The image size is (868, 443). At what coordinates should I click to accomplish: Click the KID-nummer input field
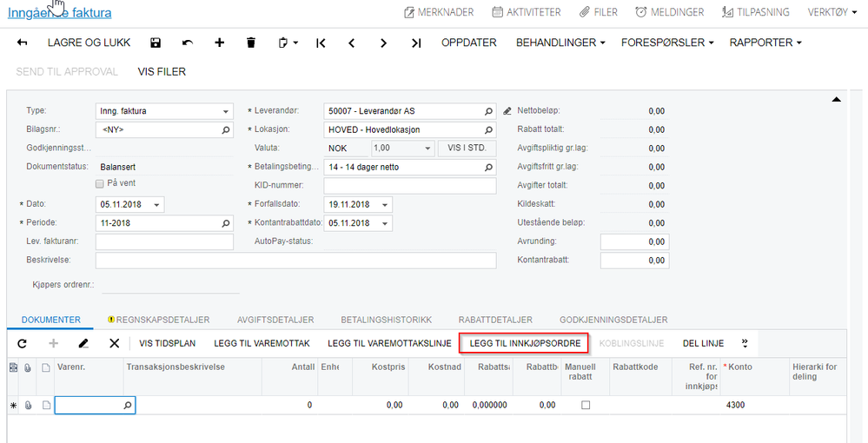[x=409, y=186]
